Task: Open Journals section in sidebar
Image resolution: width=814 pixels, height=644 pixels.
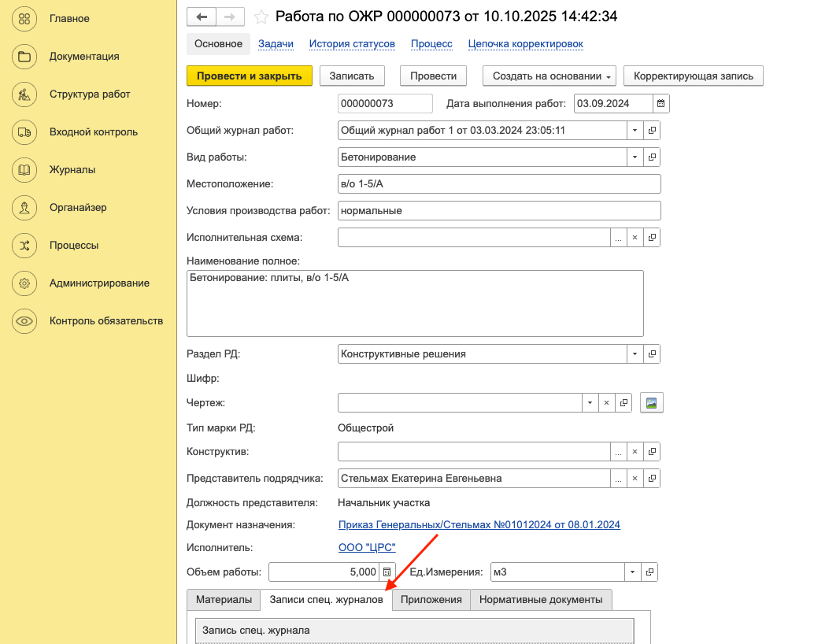Action: click(72, 169)
